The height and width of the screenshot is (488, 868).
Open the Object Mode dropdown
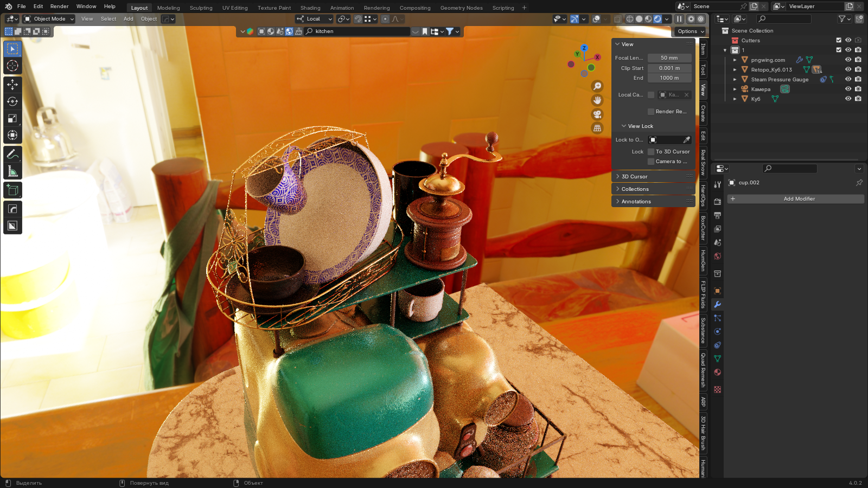(x=49, y=19)
